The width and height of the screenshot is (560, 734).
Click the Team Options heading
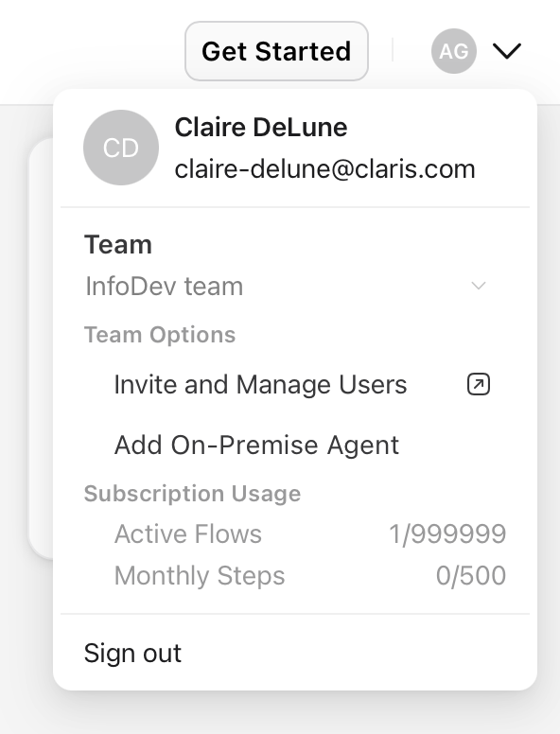(160, 335)
